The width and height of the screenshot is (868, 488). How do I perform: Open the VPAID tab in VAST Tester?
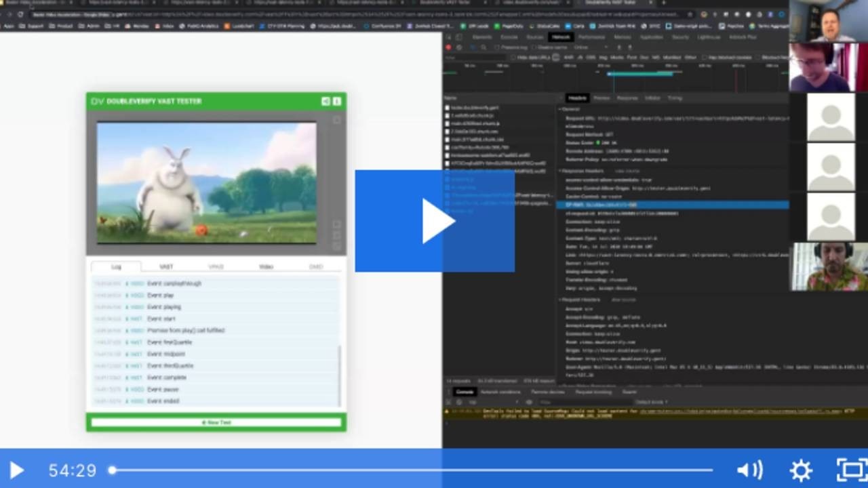[216, 266]
